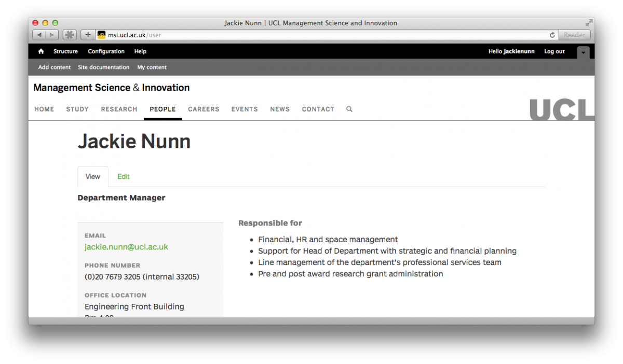Open the CAREERS navigation item
Screen dimensions: 623x364
tap(204, 109)
